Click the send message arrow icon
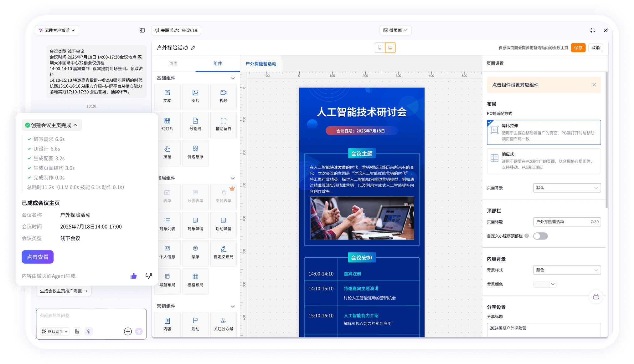Viewport: 634px width, 364px height. [139, 331]
